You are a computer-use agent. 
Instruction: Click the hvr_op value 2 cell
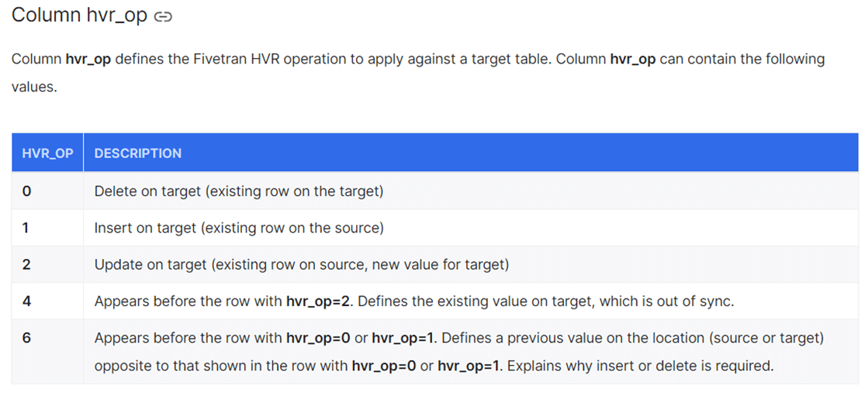click(26, 264)
